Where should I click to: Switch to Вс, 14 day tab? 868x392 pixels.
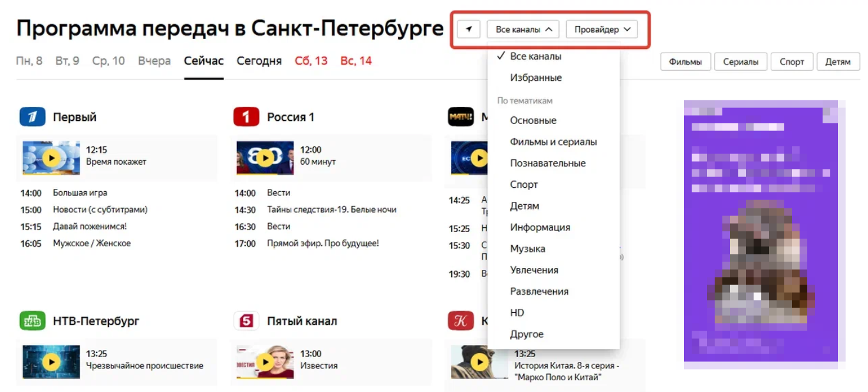(x=356, y=61)
